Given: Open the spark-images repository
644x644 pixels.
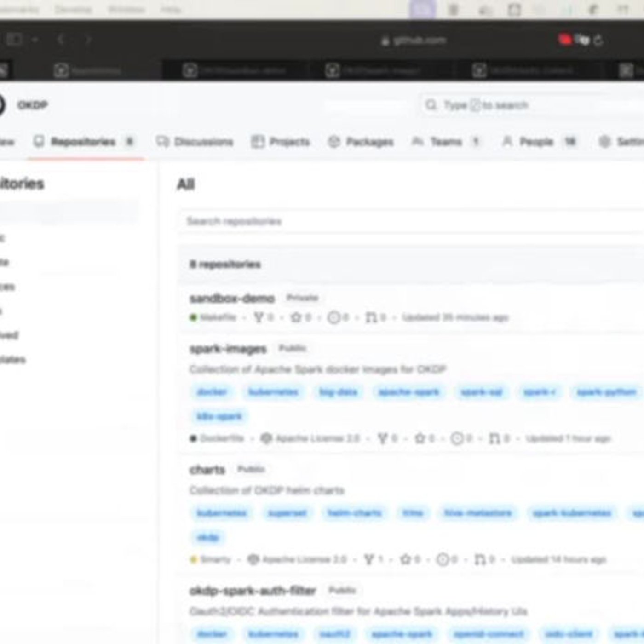Looking at the screenshot, I should [228, 349].
